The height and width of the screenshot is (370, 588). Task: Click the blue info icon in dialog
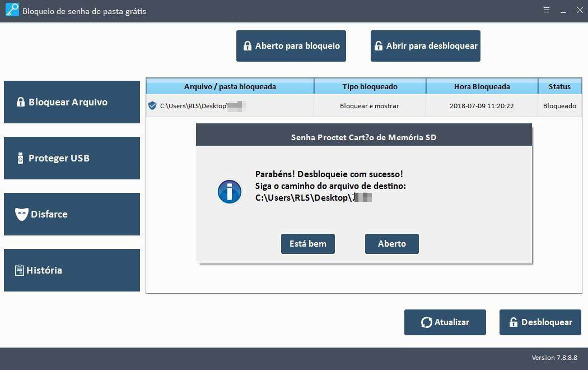click(x=230, y=192)
